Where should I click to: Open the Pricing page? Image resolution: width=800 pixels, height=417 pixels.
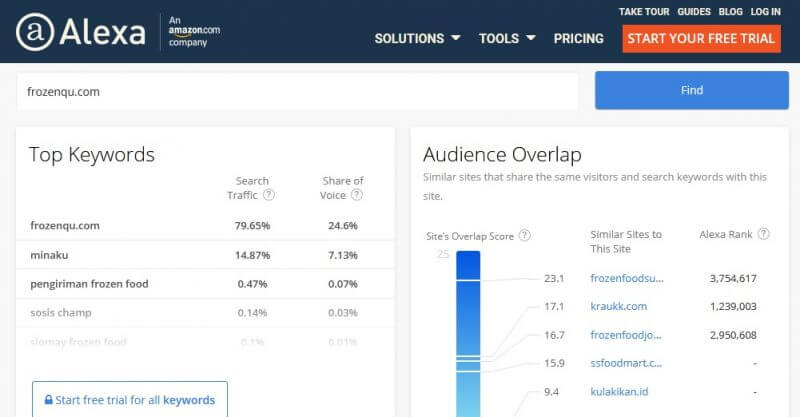click(579, 38)
